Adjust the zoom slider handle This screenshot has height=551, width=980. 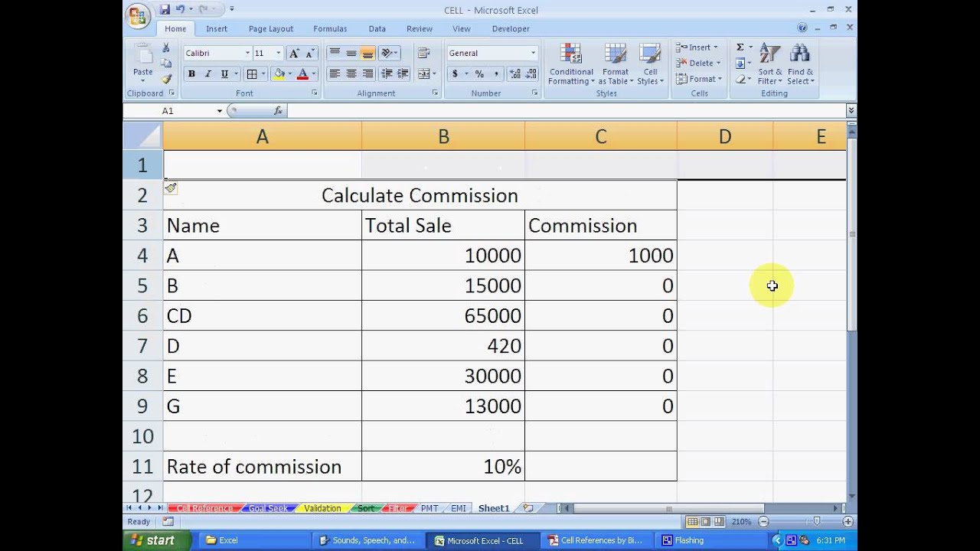point(817,522)
